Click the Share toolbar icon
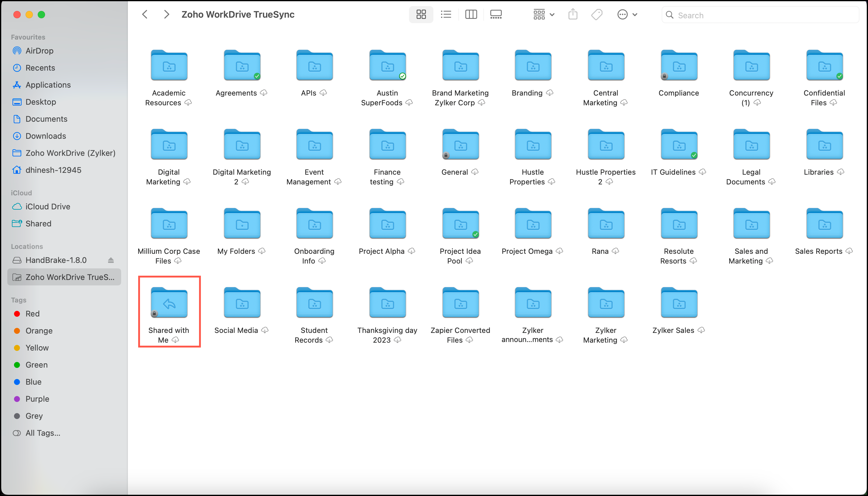Screen dimensions: 868x496 573,15
